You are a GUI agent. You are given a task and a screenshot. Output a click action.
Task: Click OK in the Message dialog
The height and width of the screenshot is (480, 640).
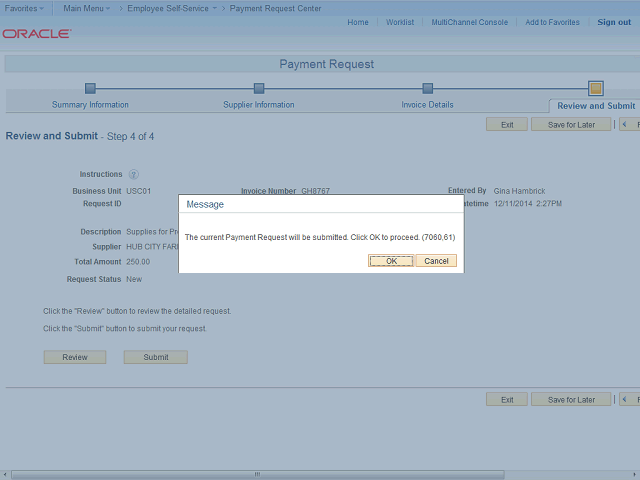(391, 261)
